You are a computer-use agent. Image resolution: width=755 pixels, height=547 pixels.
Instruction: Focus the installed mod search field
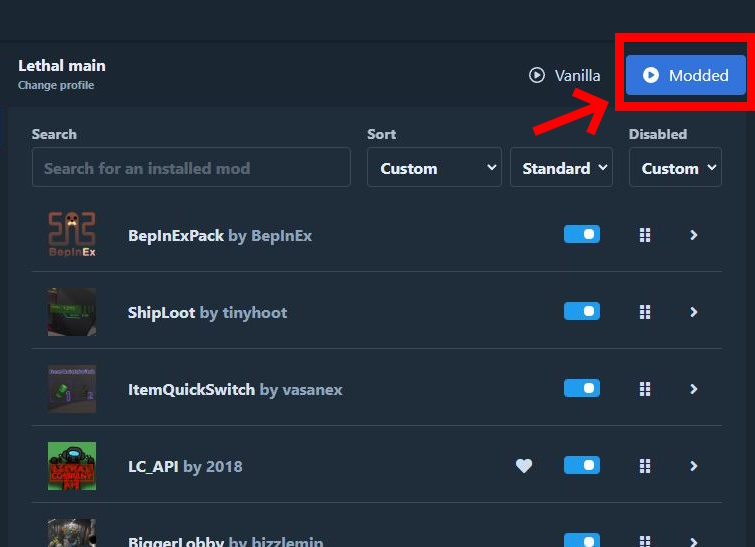191,168
